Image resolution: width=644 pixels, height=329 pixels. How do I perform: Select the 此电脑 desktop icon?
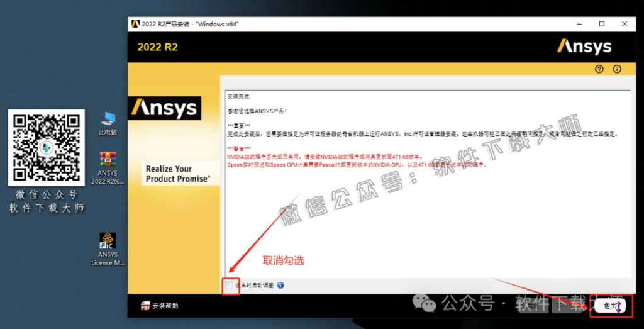108,124
